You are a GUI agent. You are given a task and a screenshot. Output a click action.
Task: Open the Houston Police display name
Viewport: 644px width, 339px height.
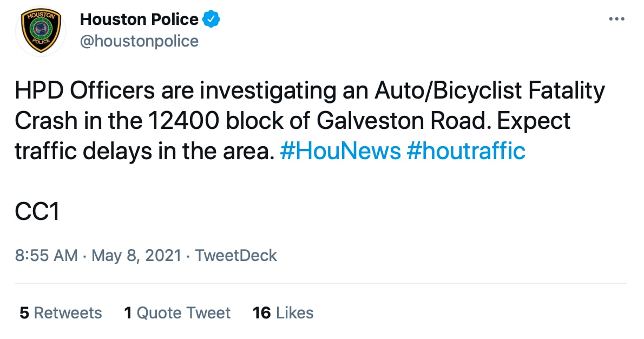(x=139, y=19)
